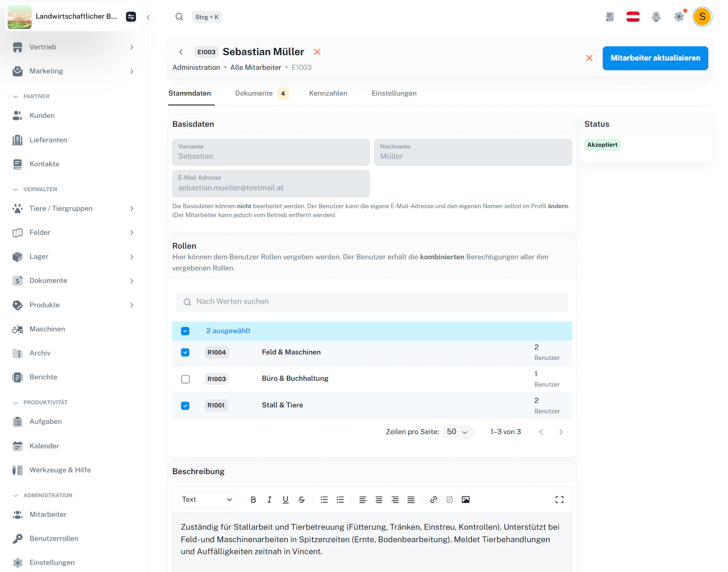Open Kalender in the sidebar
The image size is (728, 572).
pos(74,446)
